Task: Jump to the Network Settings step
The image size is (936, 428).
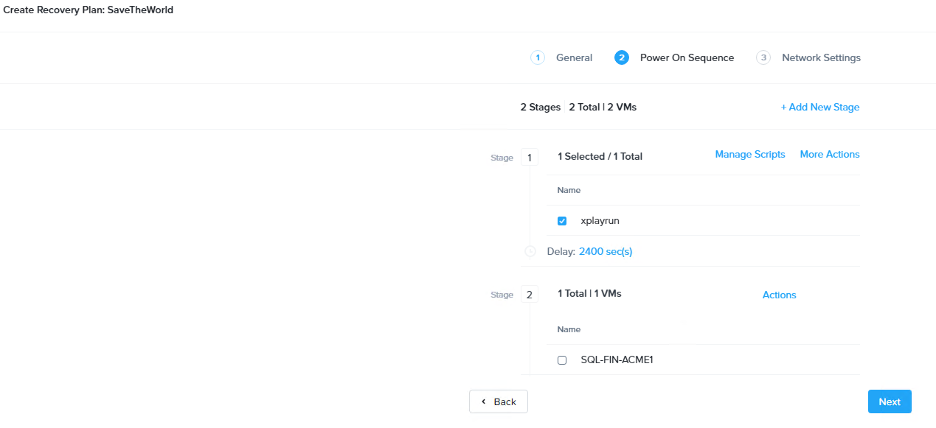Action: pyautogui.click(x=821, y=58)
